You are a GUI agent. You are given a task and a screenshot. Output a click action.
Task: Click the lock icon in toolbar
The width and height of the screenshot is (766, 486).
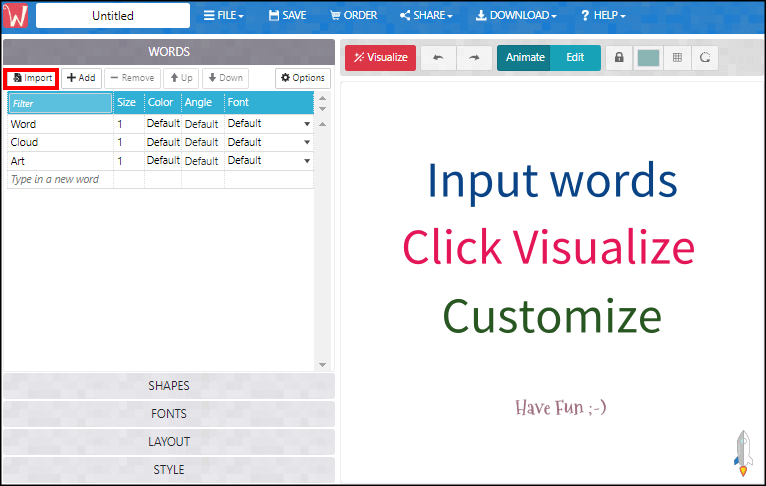click(x=619, y=58)
